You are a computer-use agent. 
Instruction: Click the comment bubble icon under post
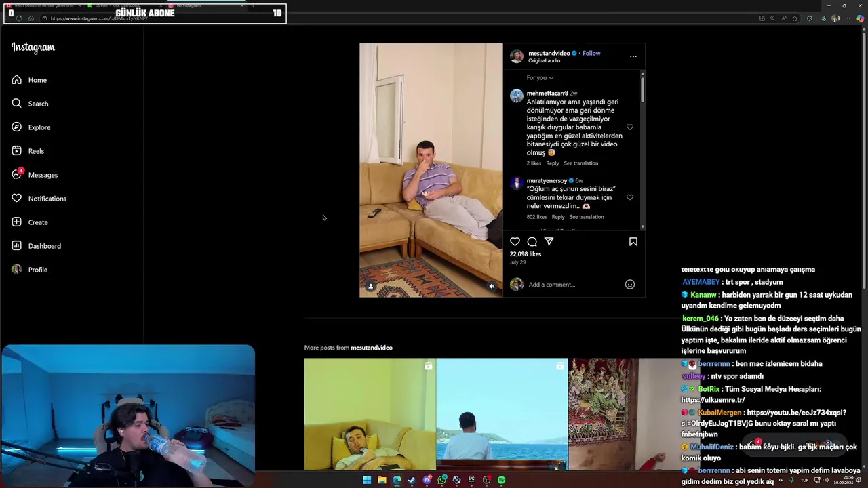pos(532,242)
